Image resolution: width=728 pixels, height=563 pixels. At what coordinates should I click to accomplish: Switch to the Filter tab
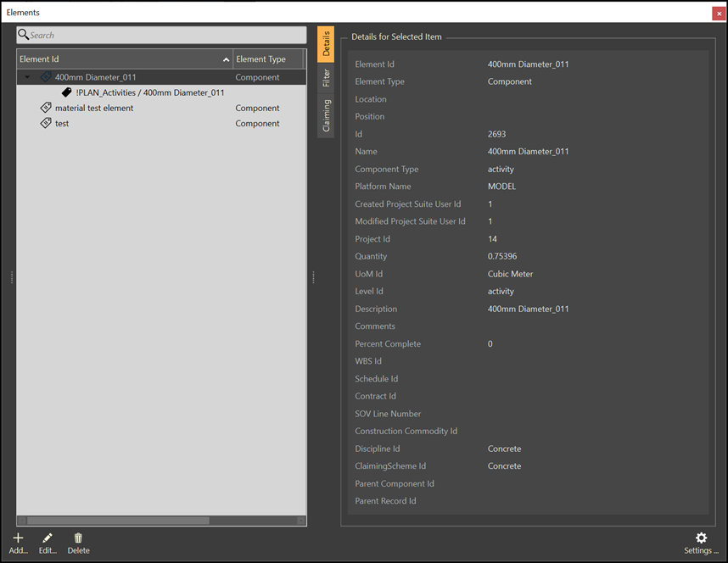pyautogui.click(x=327, y=78)
